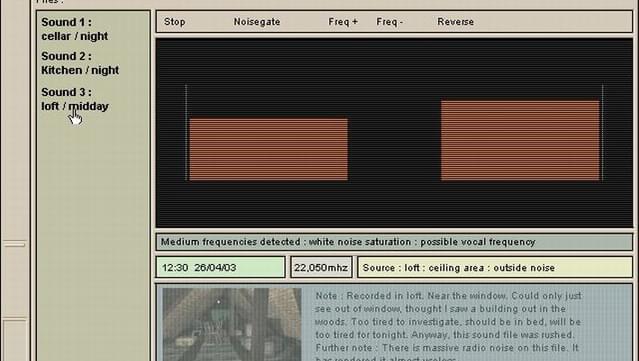Select Sound 1 cellar / night

(x=75, y=29)
